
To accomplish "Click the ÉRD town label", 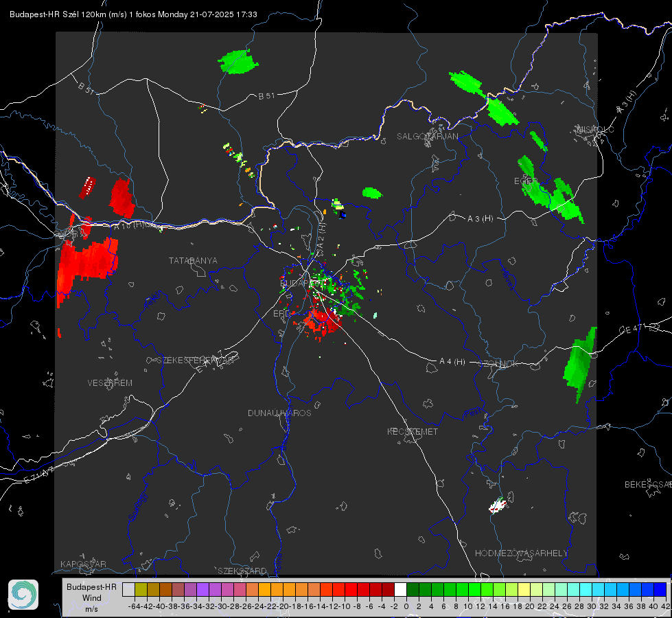I will click(x=281, y=314).
